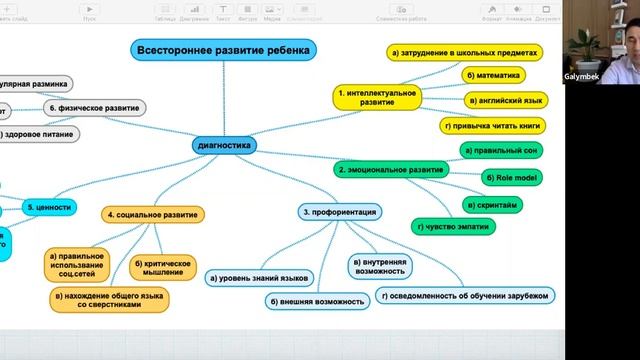The width and height of the screenshot is (640, 360).
Task: Select the central 'диагностика' node
Action: (224, 145)
